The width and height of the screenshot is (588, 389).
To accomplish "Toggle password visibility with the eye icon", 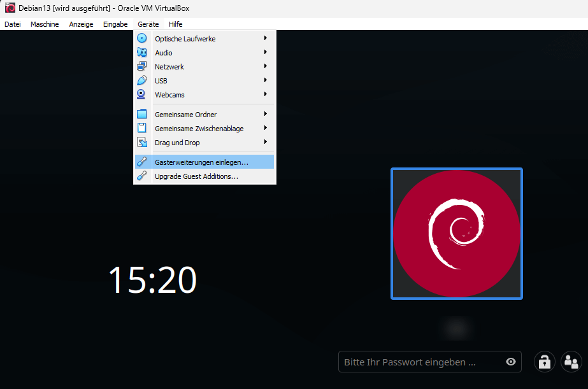I will pyautogui.click(x=511, y=362).
